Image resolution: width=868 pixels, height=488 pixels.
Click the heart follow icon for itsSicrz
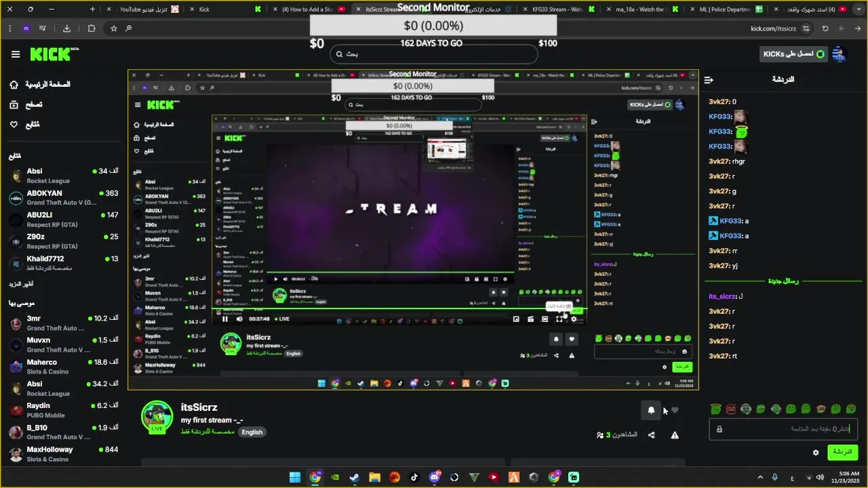pos(675,410)
